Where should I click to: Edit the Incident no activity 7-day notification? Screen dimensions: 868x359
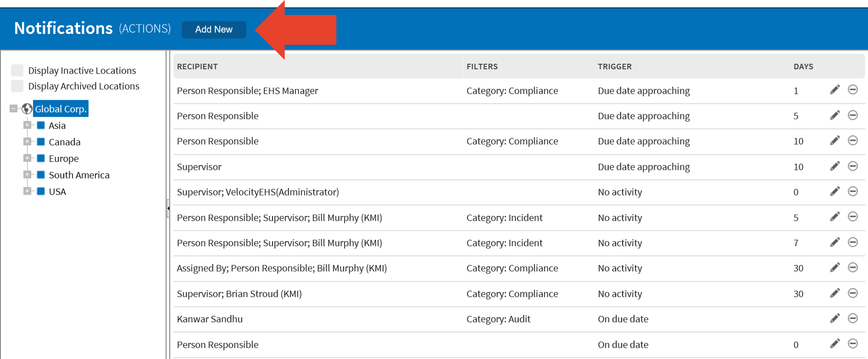[835, 242]
